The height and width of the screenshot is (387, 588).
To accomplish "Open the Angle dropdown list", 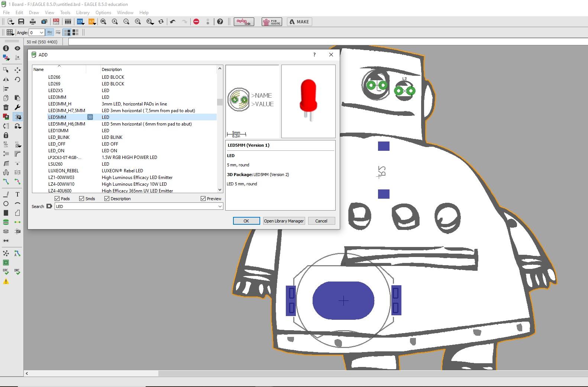I will [41, 33].
